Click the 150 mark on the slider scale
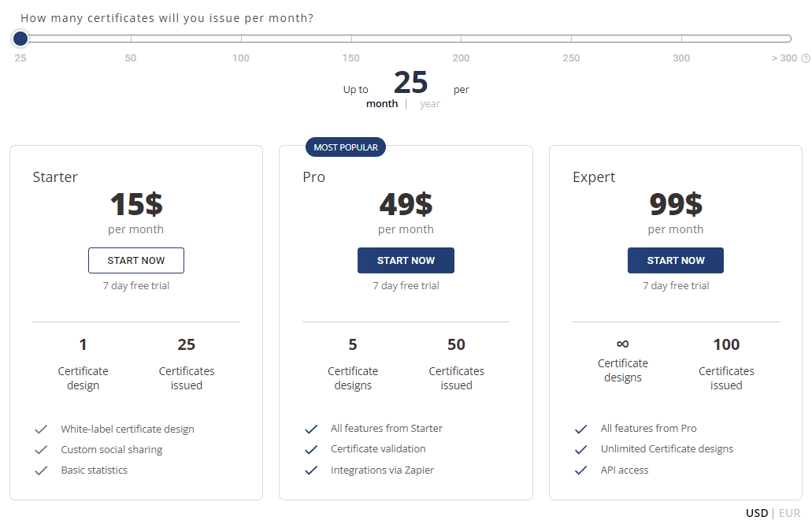This screenshot has width=812, height=528. click(350, 58)
